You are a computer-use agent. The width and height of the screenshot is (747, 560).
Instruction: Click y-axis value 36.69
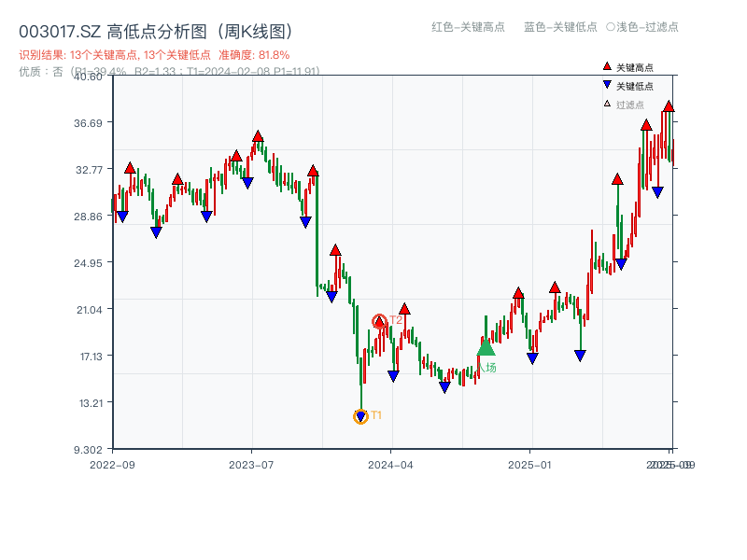point(88,123)
